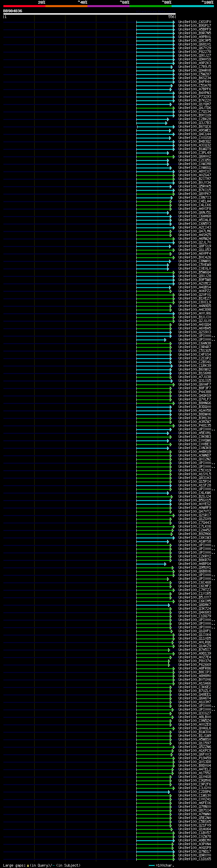
Task: Select hit label UniRef100_Q9XJ27
Action: pos(195,56)
